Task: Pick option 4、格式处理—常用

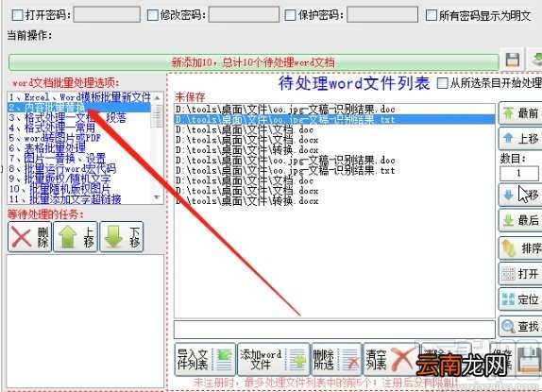Action: tap(79, 128)
